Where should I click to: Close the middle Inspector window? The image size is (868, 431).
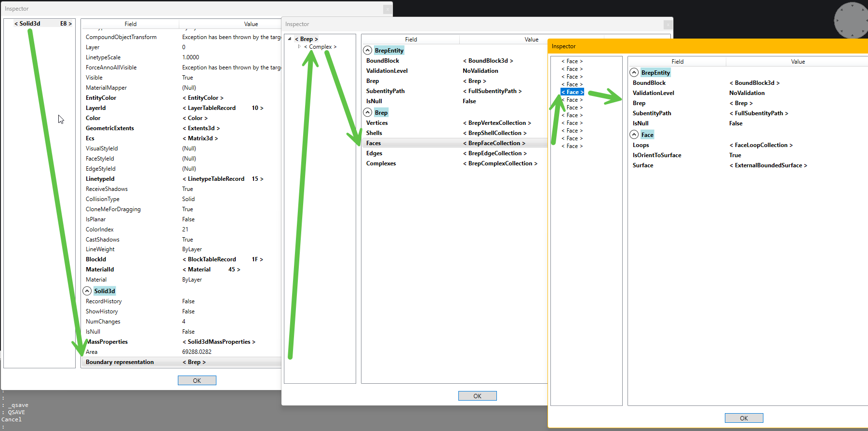point(668,25)
